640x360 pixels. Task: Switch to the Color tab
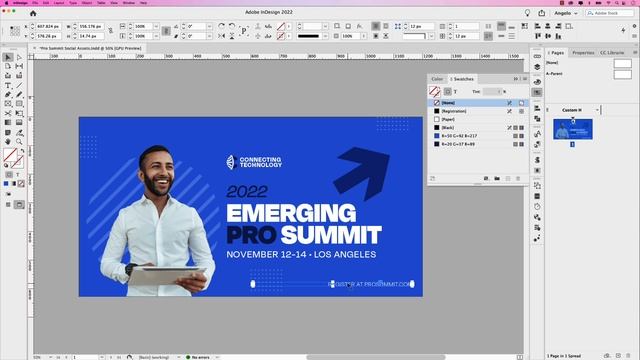437,79
